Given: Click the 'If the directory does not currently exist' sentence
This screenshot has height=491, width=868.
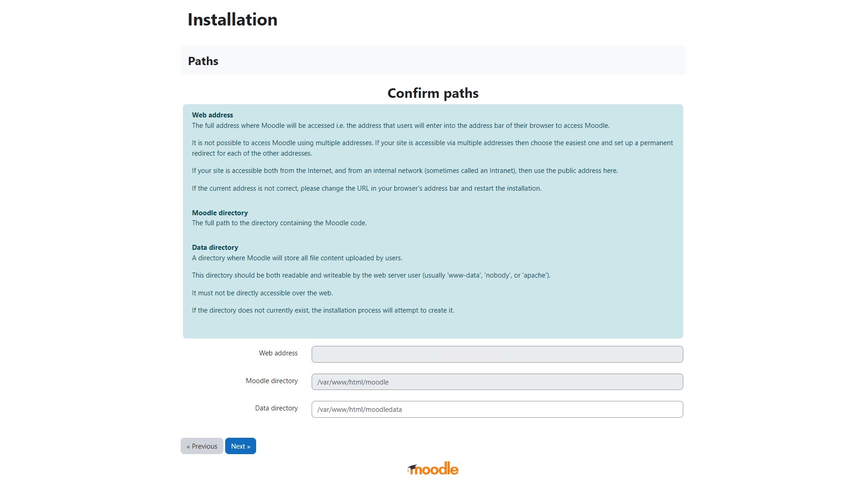Looking at the screenshot, I should click(323, 310).
